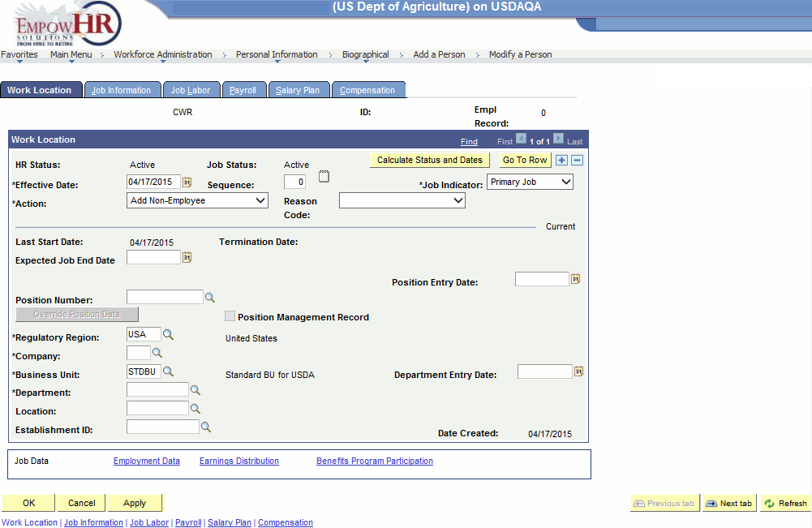
Task: Click the Effective Date input field
Action: pyautogui.click(x=154, y=182)
